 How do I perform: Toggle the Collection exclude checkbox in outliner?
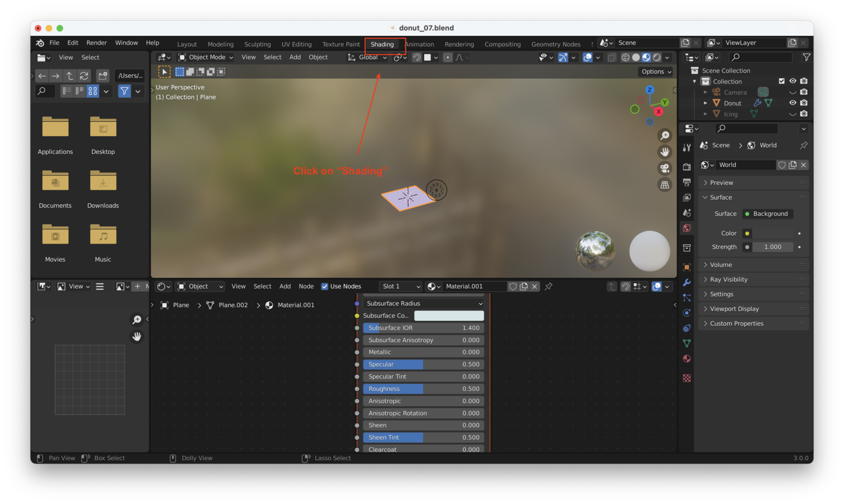coord(781,81)
